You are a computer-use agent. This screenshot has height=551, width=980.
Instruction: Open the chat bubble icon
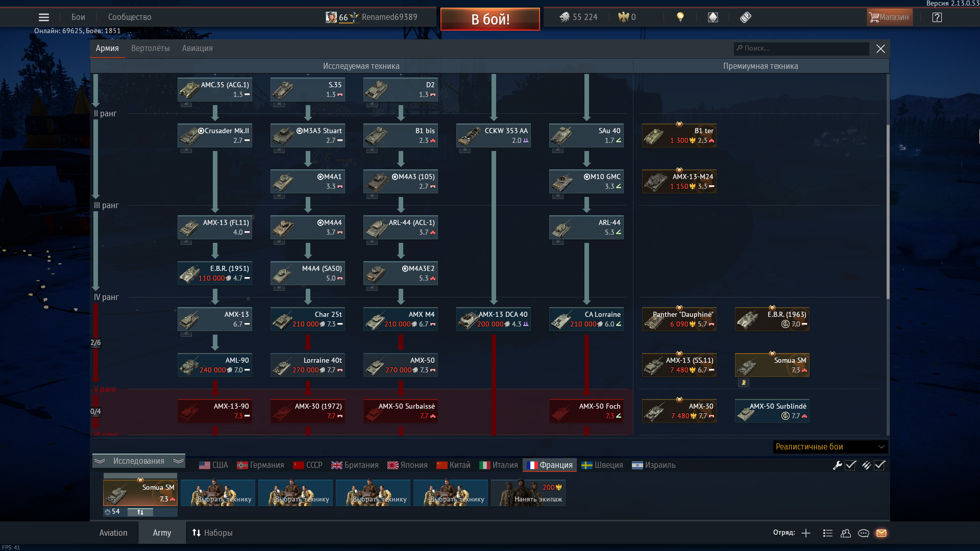(x=864, y=533)
